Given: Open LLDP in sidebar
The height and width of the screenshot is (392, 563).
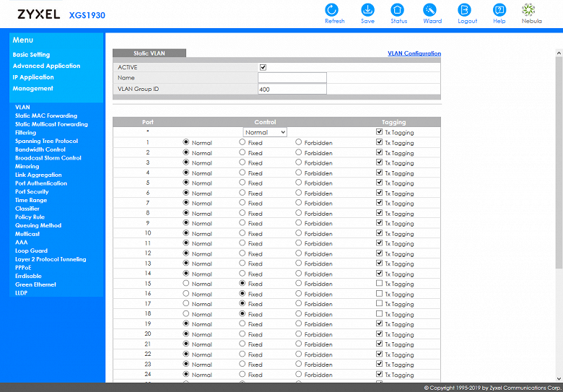Looking at the screenshot, I should click(21, 293).
